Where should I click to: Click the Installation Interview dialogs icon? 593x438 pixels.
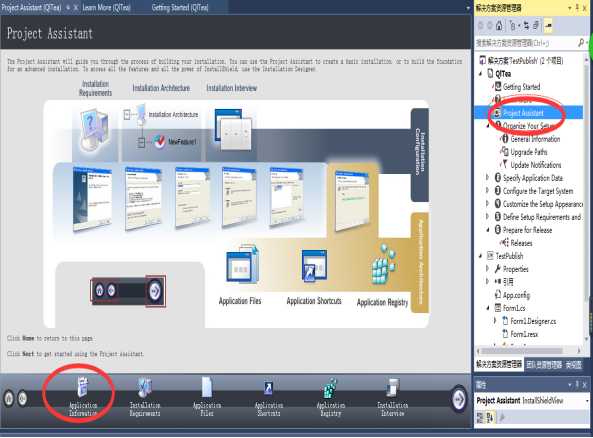(x=233, y=130)
